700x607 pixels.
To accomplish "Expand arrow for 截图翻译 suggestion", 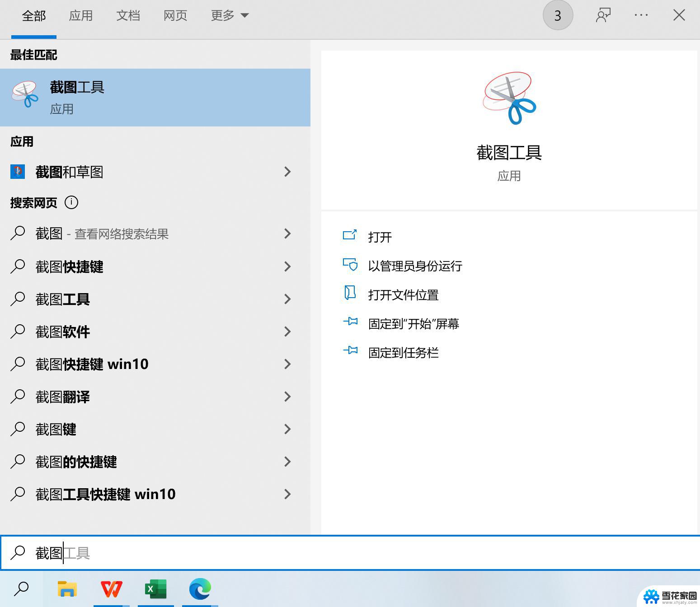I will [287, 397].
